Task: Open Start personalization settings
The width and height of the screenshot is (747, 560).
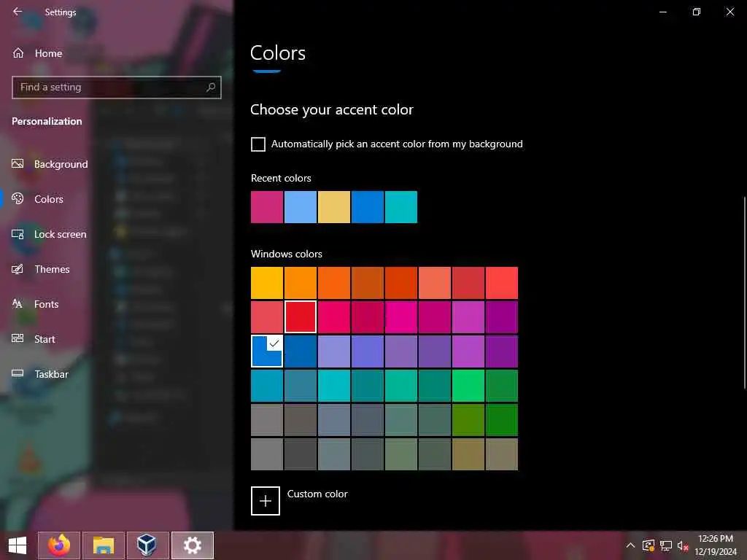Action: click(34, 339)
